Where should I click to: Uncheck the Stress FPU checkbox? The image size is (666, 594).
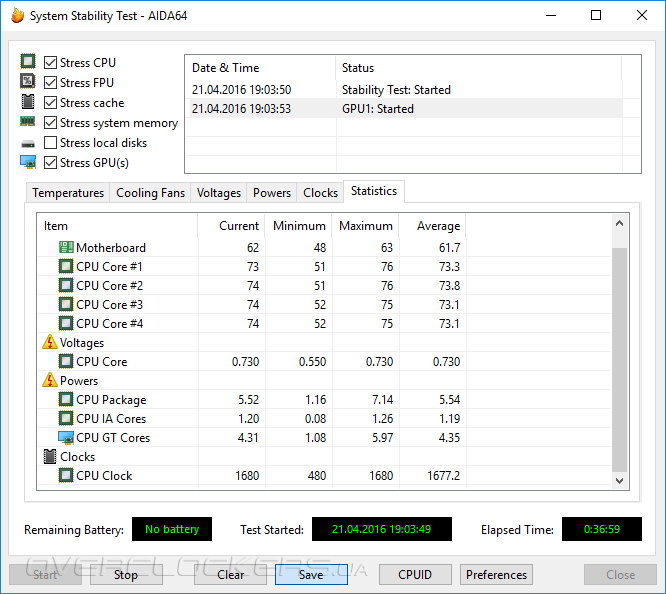pos(51,82)
